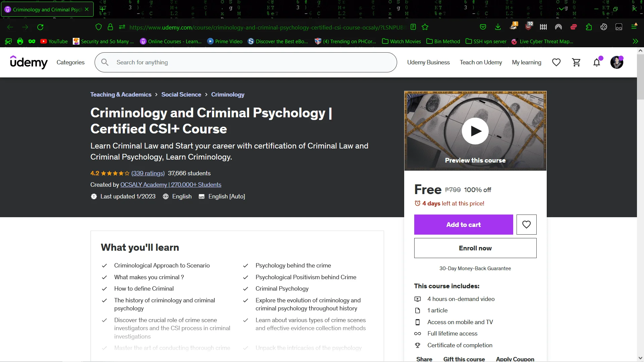This screenshot has height=362, width=644.
Task: Play the course preview video
Action: 475,131
